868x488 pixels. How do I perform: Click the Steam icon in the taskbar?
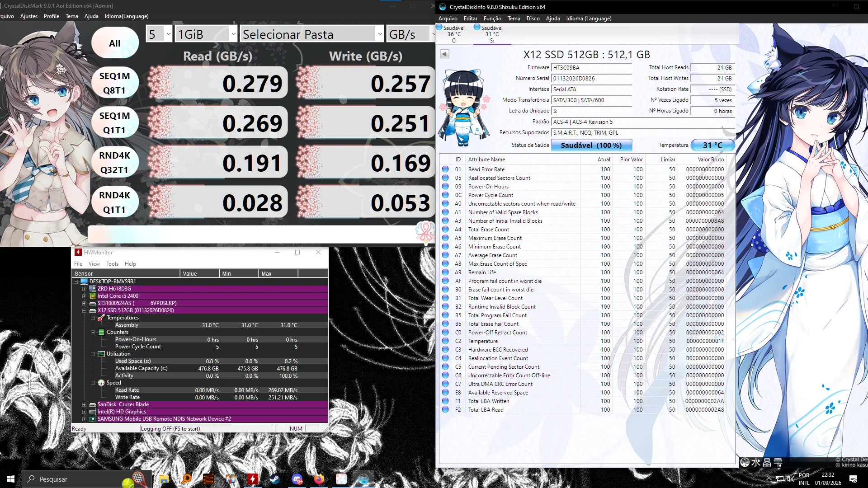tap(274, 479)
